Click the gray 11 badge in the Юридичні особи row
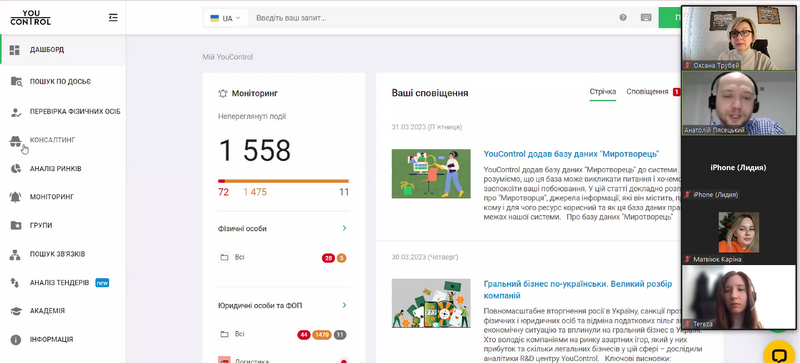 340,335
